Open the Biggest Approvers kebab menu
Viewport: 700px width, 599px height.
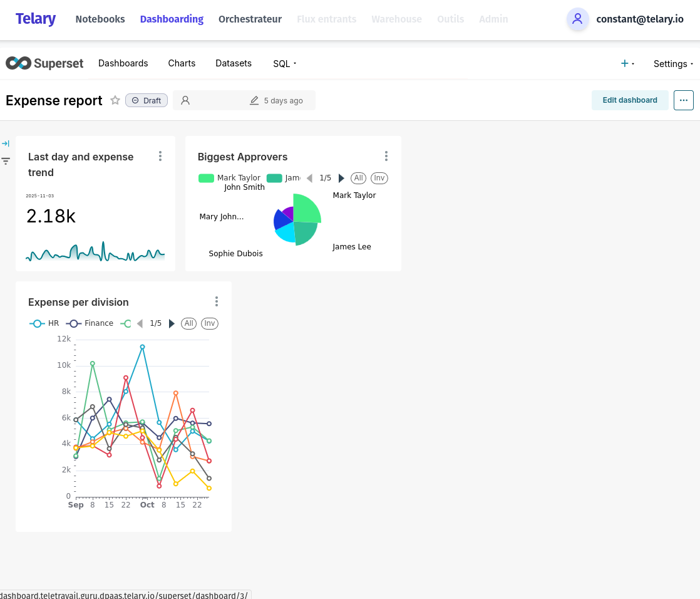pos(386,155)
